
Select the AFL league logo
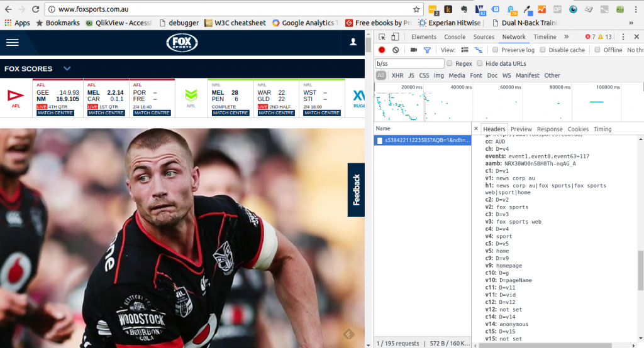click(16, 97)
